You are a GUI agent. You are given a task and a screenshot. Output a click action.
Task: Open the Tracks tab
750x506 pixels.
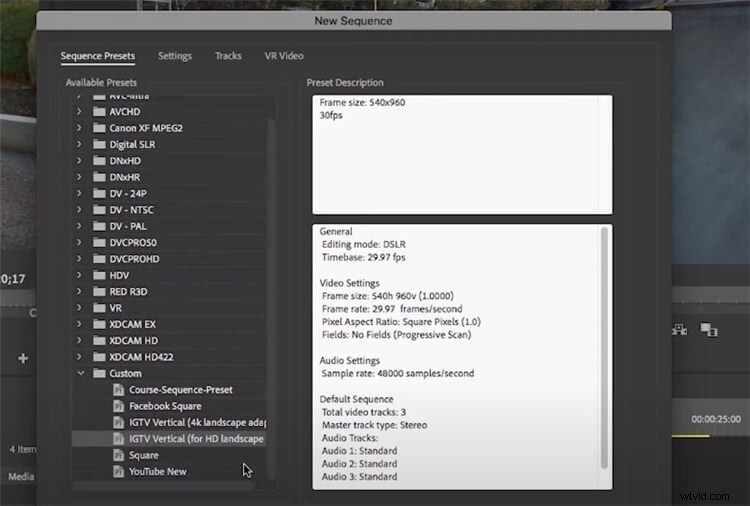point(228,56)
